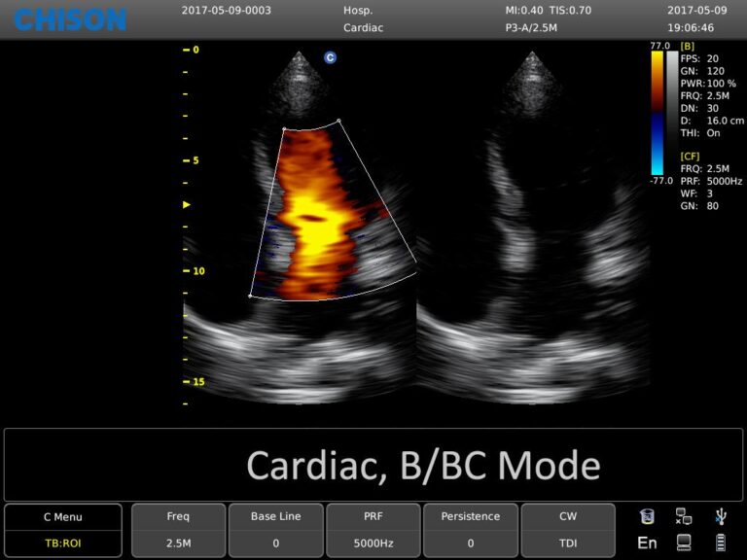Click the recycle bin storage icon
Image resolution: width=747 pixels, height=560 pixels.
[x=648, y=516]
